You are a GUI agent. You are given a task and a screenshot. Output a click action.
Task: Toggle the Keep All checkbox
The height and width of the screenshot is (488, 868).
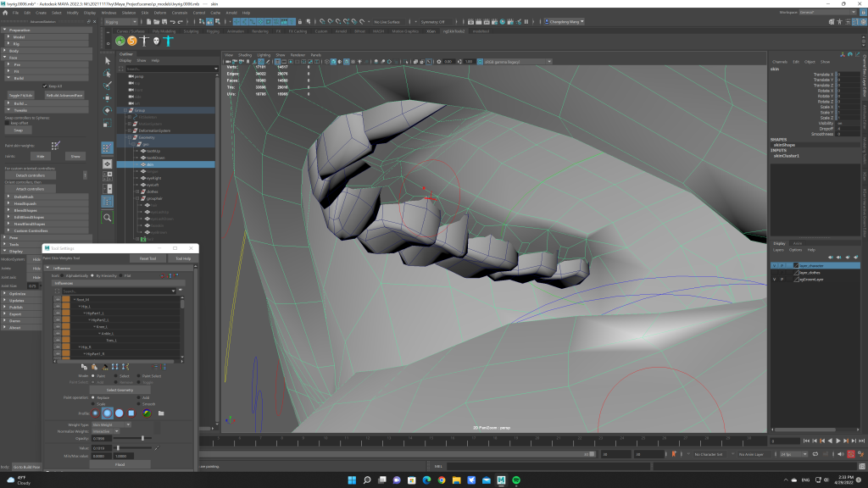click(x=47, y=86)
